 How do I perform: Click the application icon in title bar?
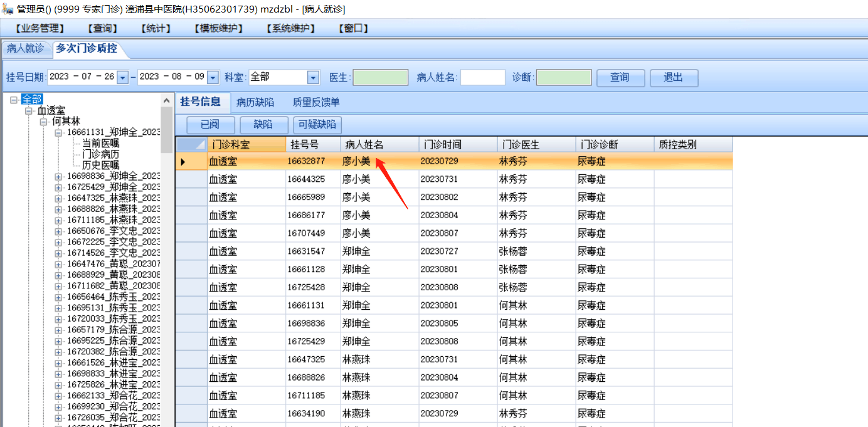[x=8, y=9]
